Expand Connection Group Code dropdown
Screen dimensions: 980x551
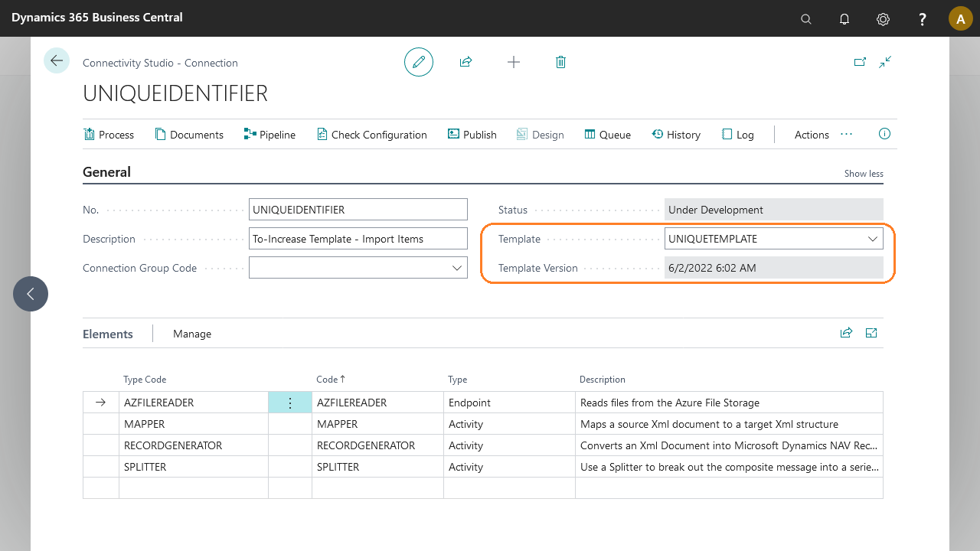[457, 268]
